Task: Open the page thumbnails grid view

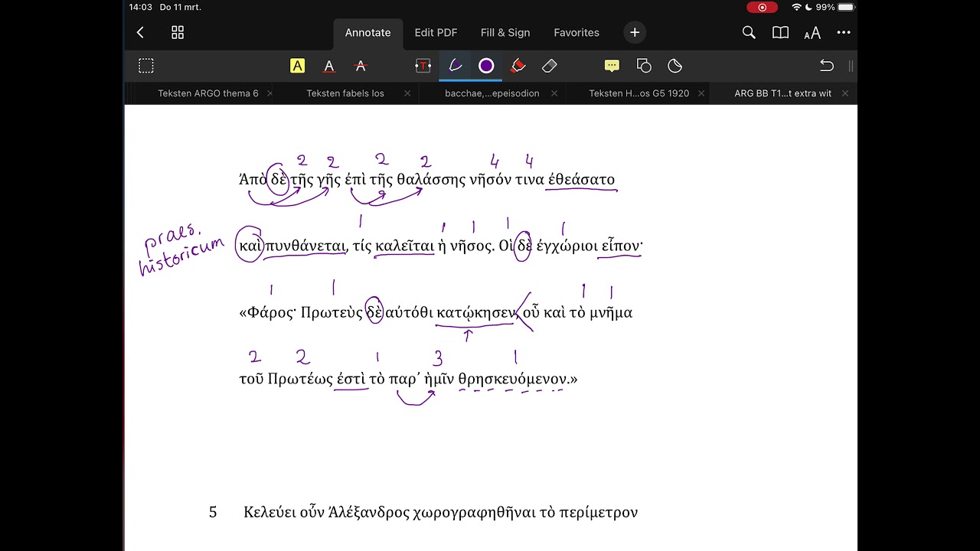Action: click(x=178, y=32)
